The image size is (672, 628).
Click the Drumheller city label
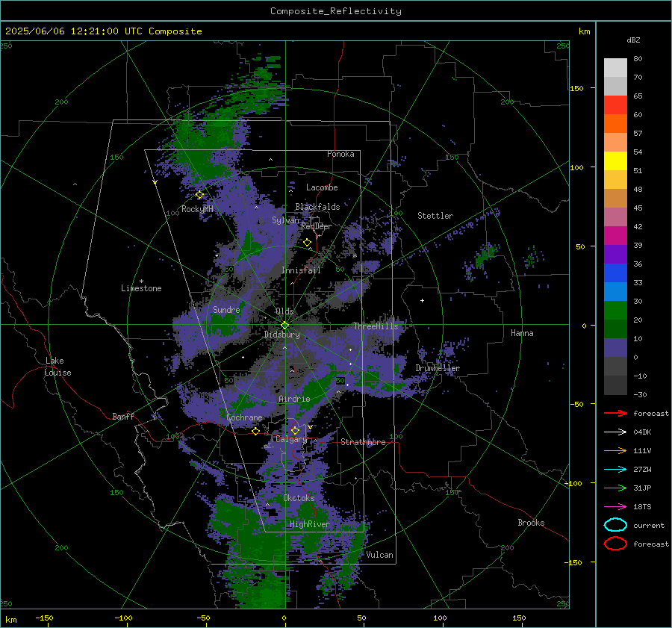pos(438,368)
